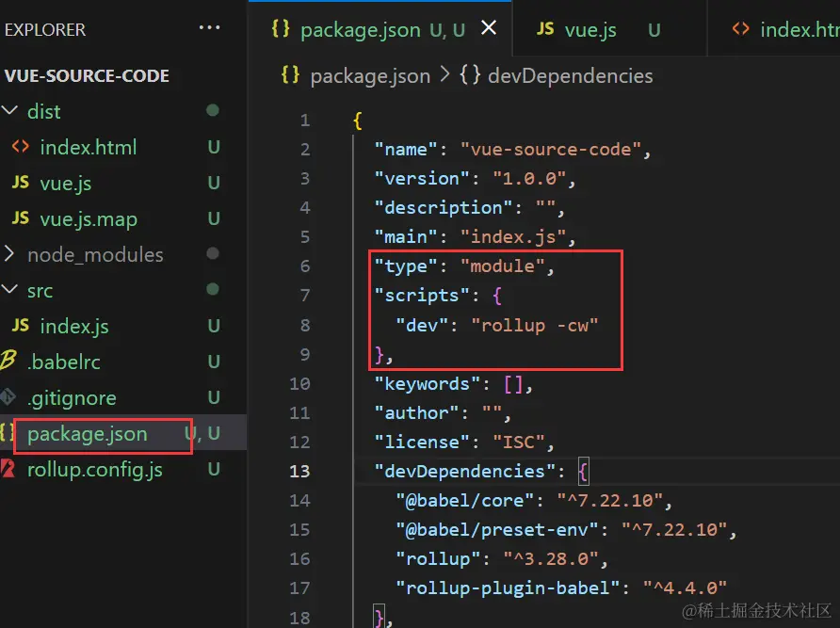Click the JS icon beside vue.js in explorer

pos(21,182)
